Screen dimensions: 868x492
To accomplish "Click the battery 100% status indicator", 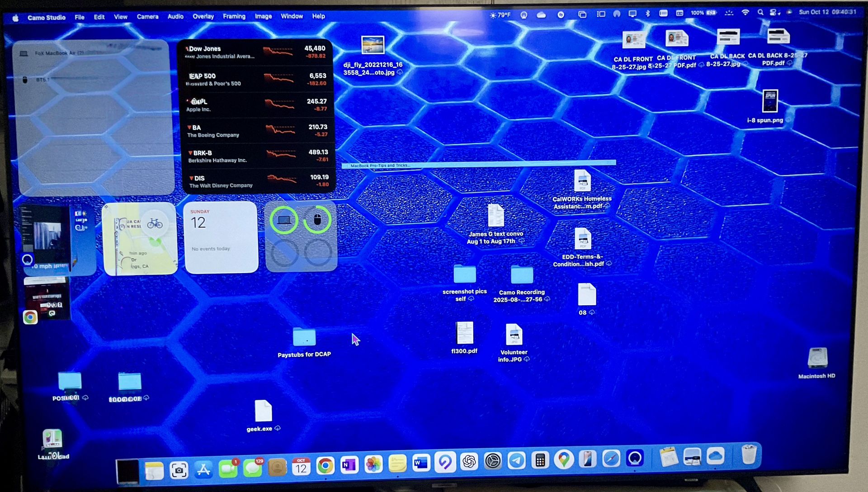I will 703,13.
